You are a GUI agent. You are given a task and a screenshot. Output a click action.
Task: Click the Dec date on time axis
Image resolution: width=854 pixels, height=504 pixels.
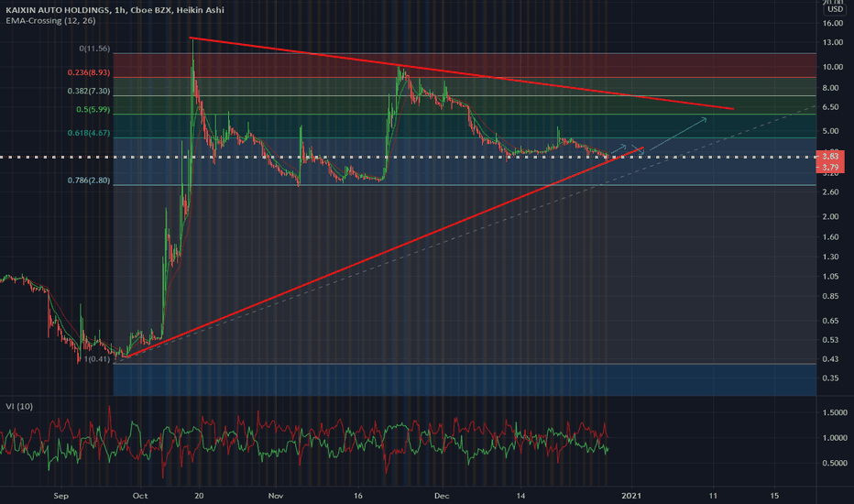pos(442,496)
